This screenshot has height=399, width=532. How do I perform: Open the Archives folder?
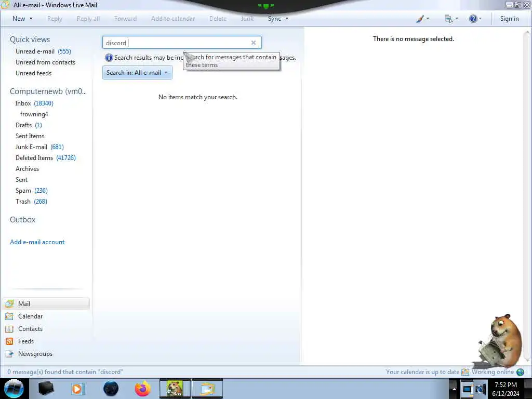tap(27, 169)
